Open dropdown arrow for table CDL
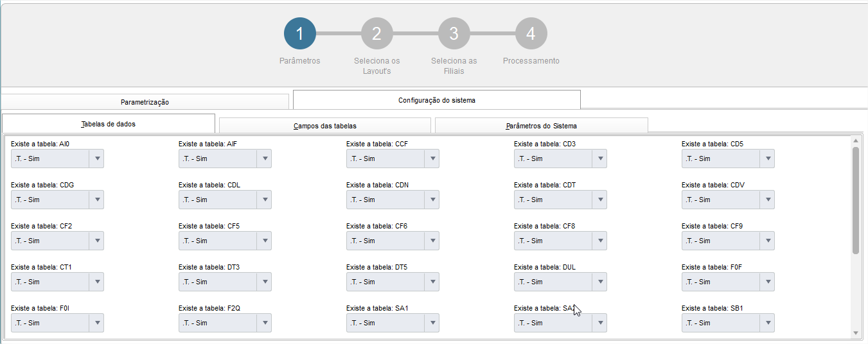This screenshot has width=868, height=344. [x=265, y=200]
